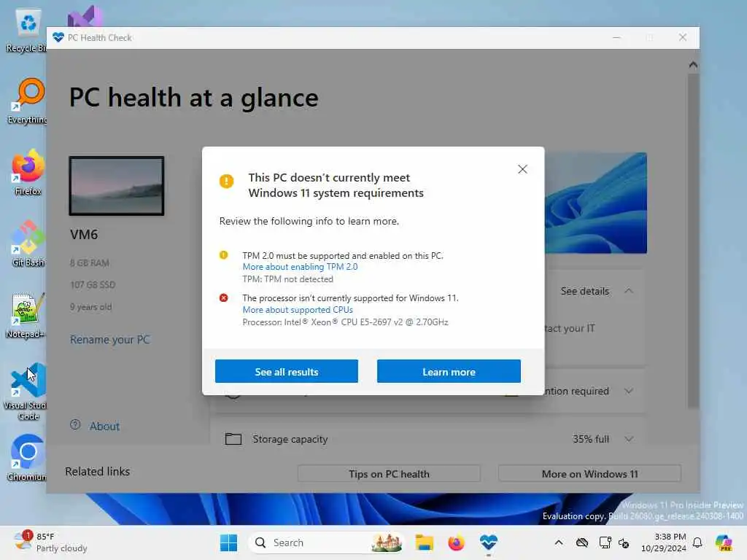The image size is (747, 560).
Task: Open the Visual Studio Code desktop shortcut
Action: pos(28,392)
